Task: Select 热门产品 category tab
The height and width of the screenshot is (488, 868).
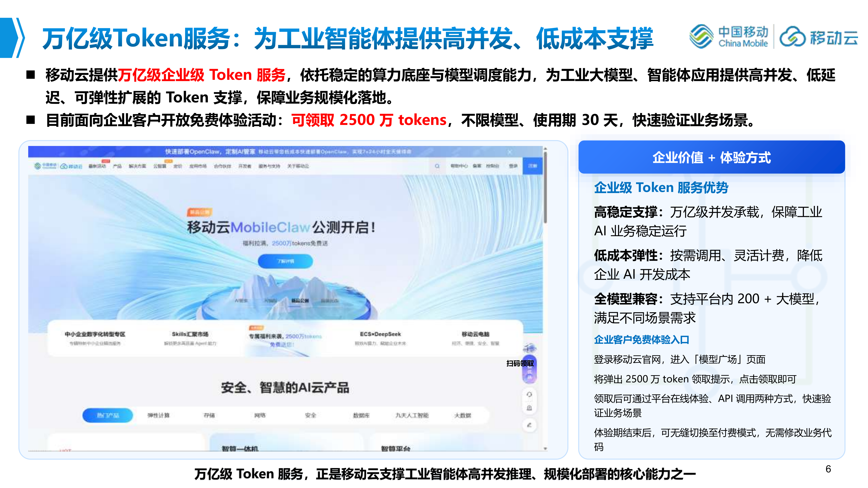Action: (x=108, y=415)
